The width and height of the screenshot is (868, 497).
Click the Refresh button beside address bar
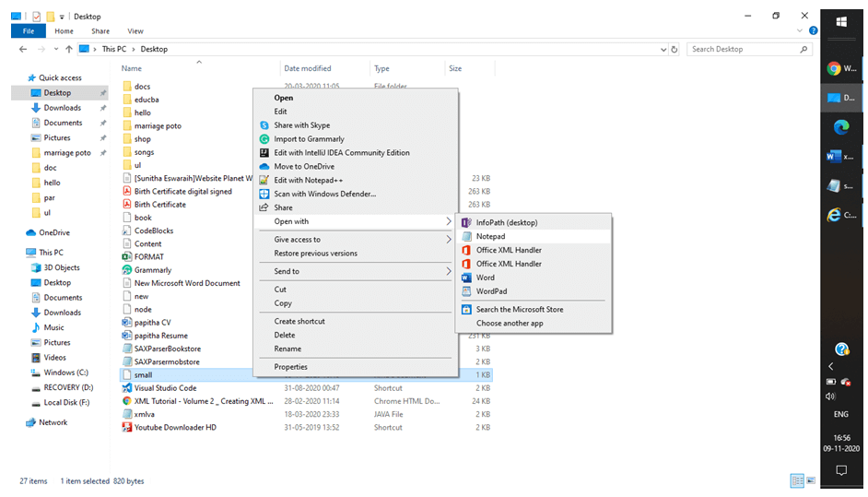click(x=674, y=49)
